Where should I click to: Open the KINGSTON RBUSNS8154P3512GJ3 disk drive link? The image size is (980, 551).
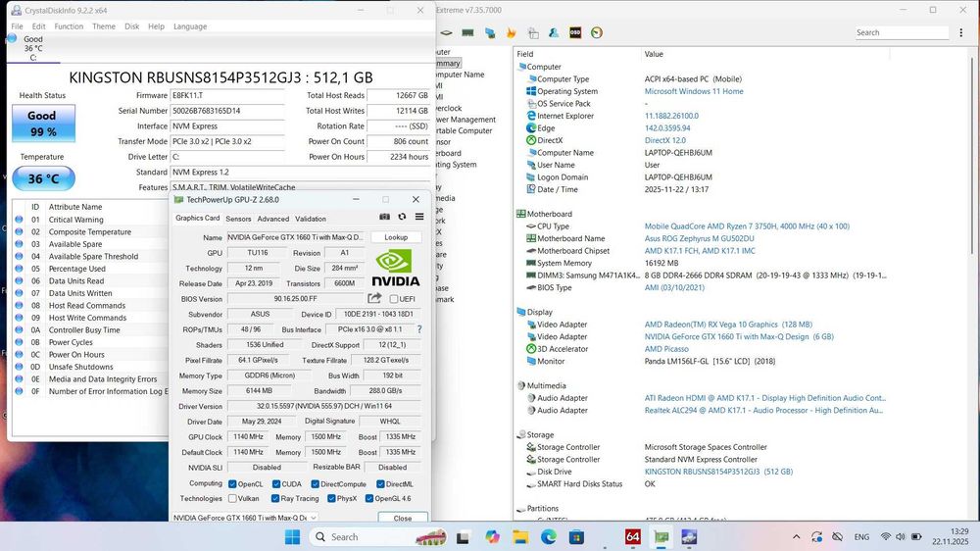pyautogui.click(x=718, y=472)
